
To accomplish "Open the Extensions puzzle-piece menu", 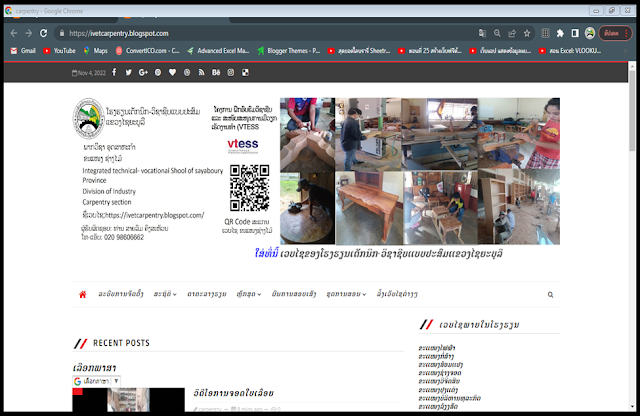I will pyautogui.click(x=560, y=33).
